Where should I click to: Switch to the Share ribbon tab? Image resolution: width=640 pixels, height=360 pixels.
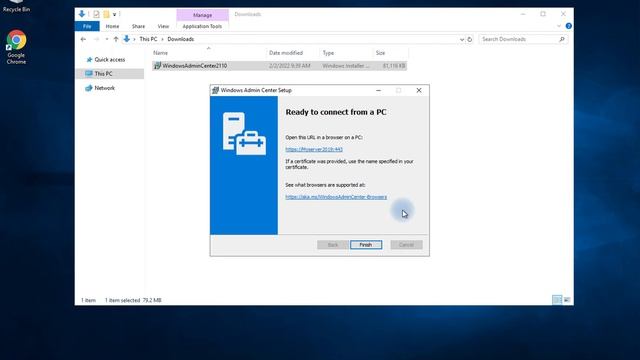[x=138, y=26]
